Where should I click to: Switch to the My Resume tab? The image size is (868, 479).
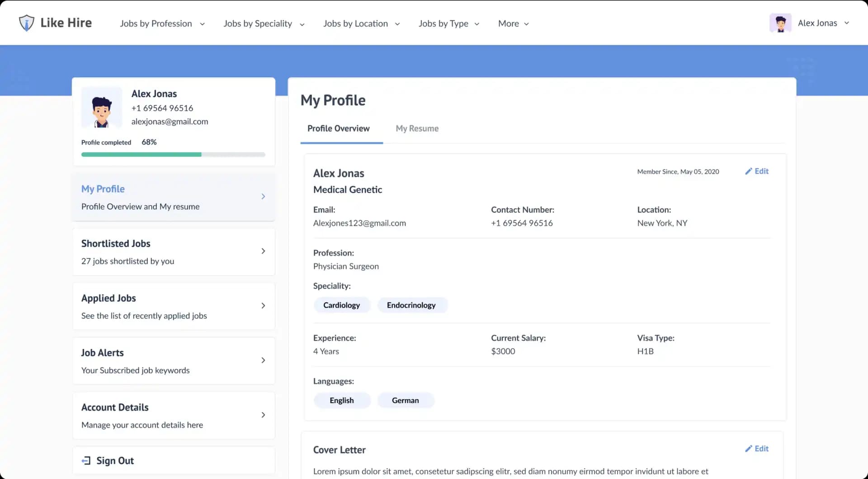click(x=417, y=128)
